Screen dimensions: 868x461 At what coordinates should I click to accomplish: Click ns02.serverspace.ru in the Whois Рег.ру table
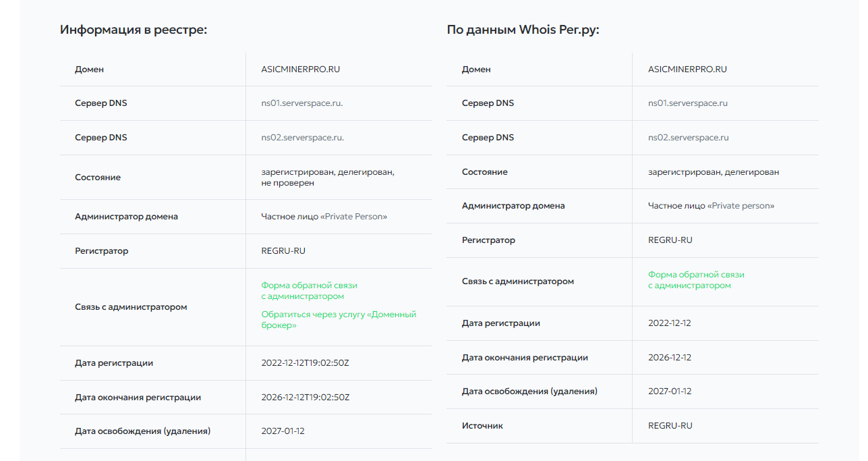click(688, 138)
